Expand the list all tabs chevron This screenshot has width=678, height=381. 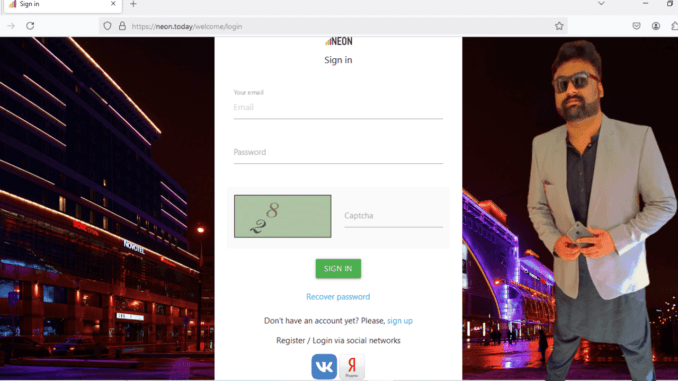tap(601, 3)
